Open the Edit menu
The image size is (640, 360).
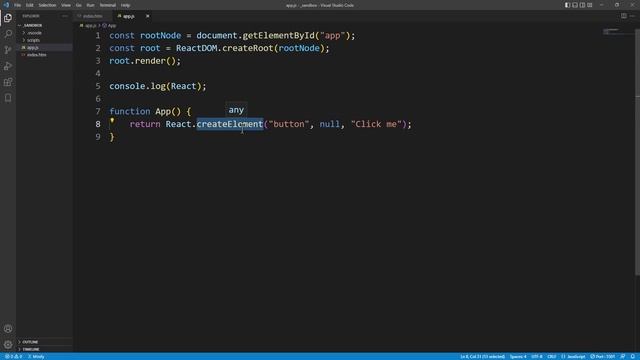click(29, 5)
